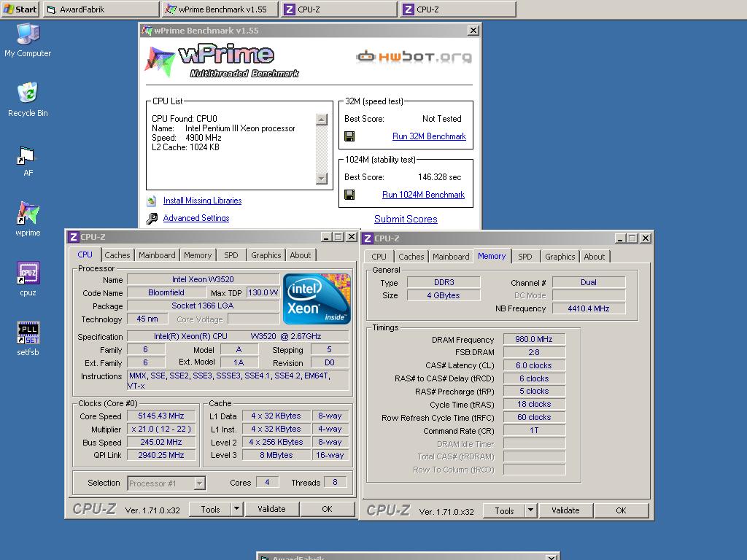
Task: Click the Z icon in left CPU-Z title bar
Action: [x=73, y=237]
